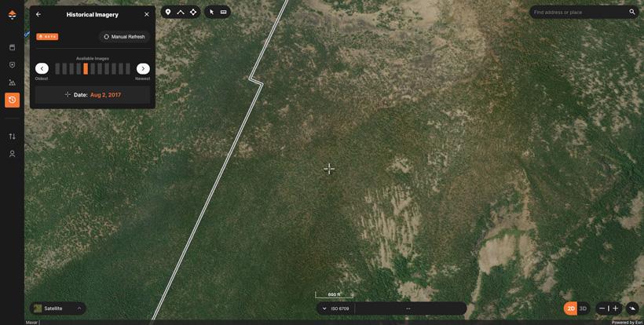644x325 pixels.
Task: Open the map layers library sidebar icon
Action: tap(13, 47)
